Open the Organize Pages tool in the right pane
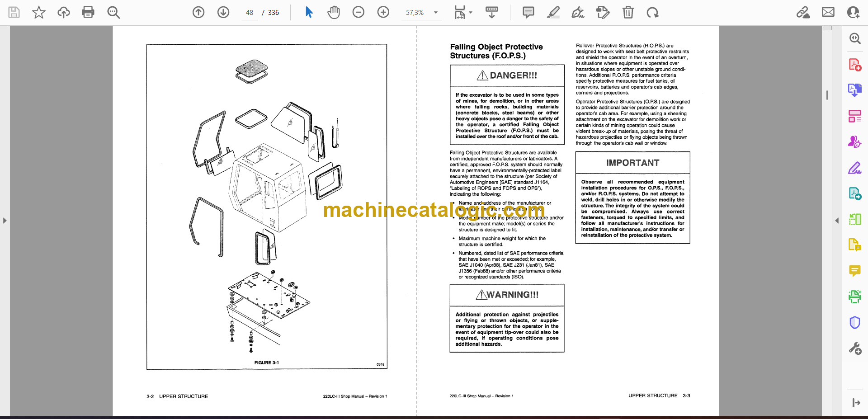The image size is (868, 419). tap(855, 116)
